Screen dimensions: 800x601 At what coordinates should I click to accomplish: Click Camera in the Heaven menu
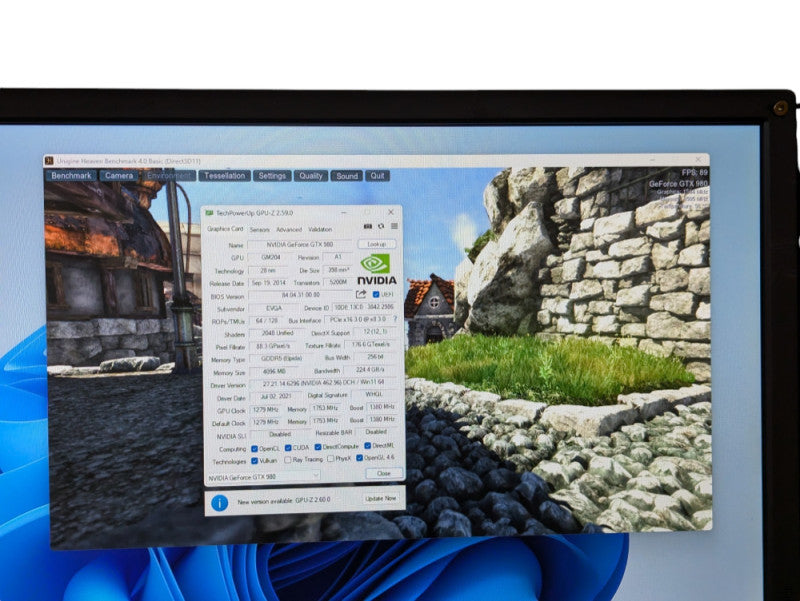(119, 176)
